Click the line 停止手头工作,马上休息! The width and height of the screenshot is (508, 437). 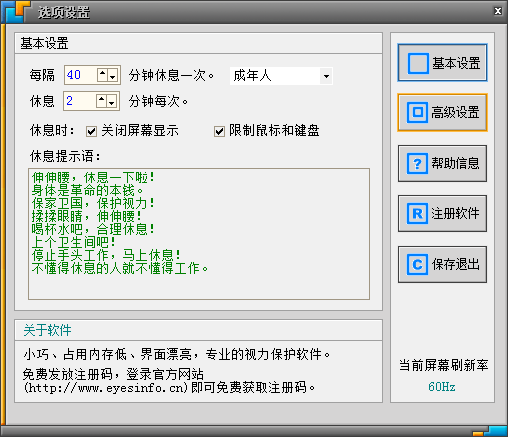[x=106, y=255]
